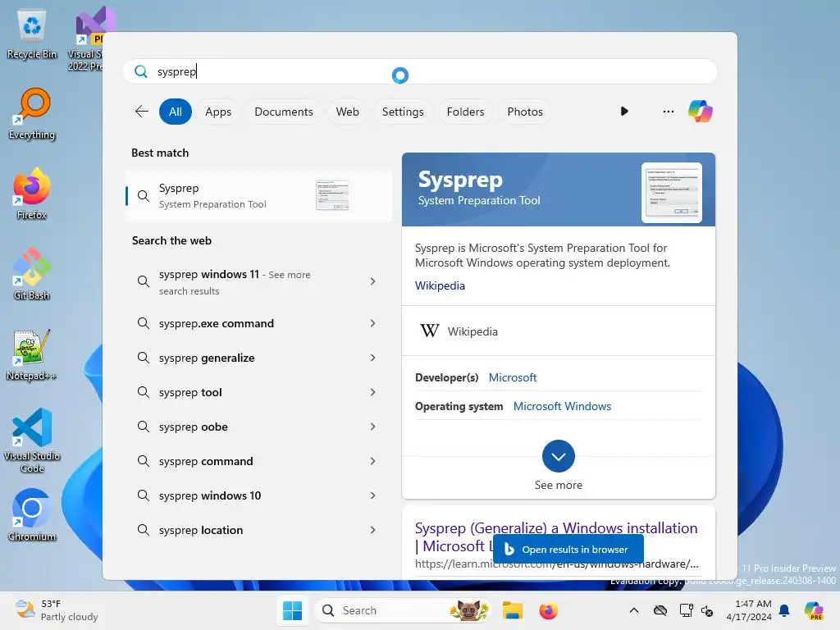Select 'sysprep.exe command' suggestion

point(258,323)
